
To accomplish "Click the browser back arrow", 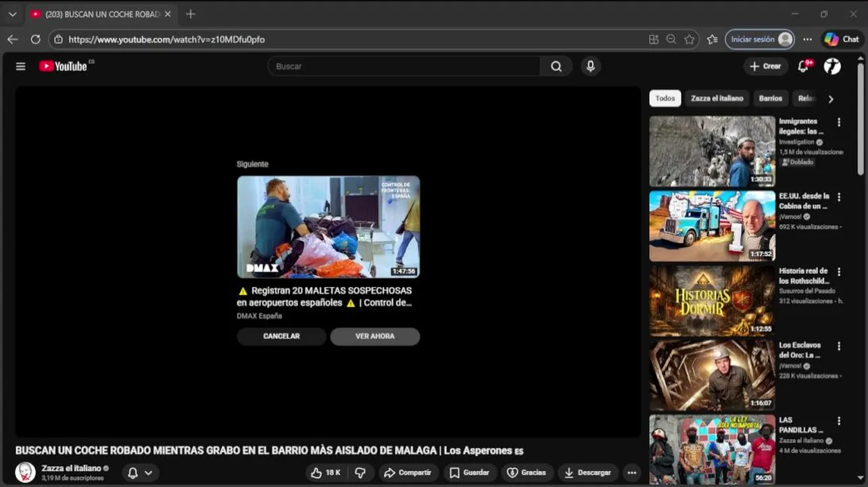I will tap(12, 39).
